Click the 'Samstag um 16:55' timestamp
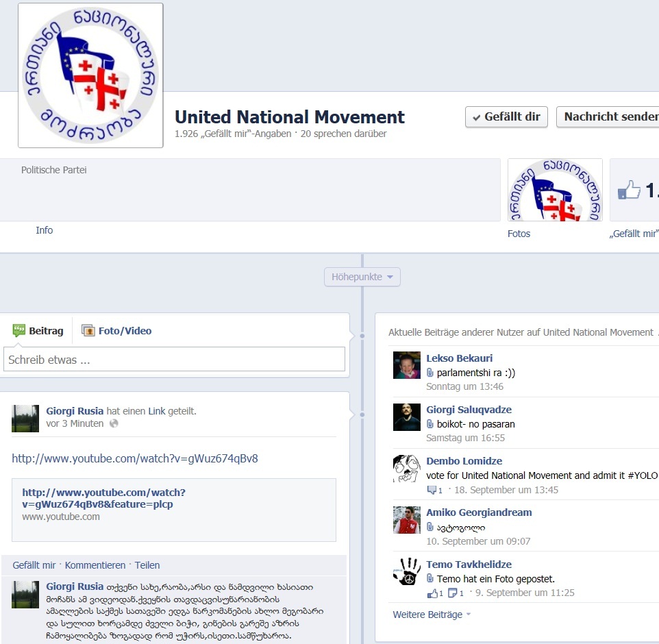This screenshot has height=644, width=659. click(465, 438)
